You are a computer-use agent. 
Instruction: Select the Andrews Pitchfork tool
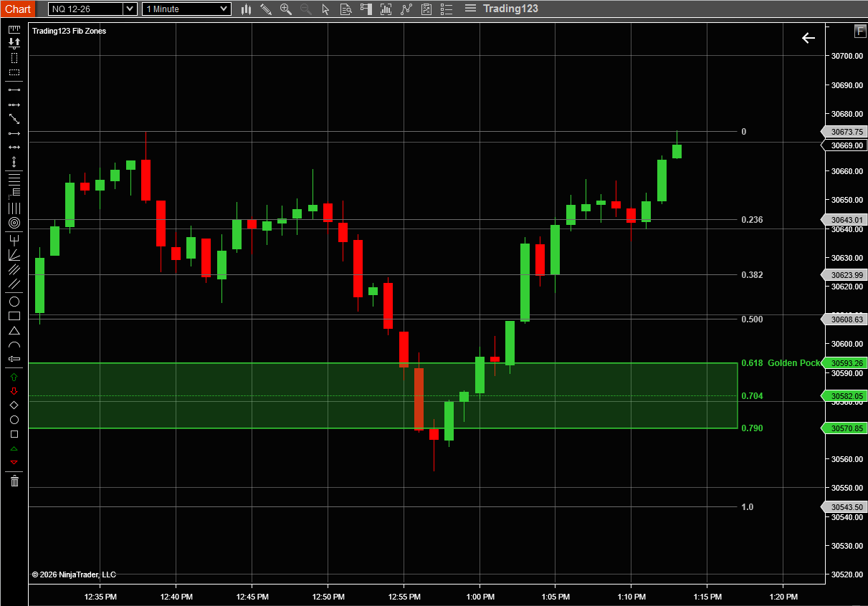click(14, 240)
